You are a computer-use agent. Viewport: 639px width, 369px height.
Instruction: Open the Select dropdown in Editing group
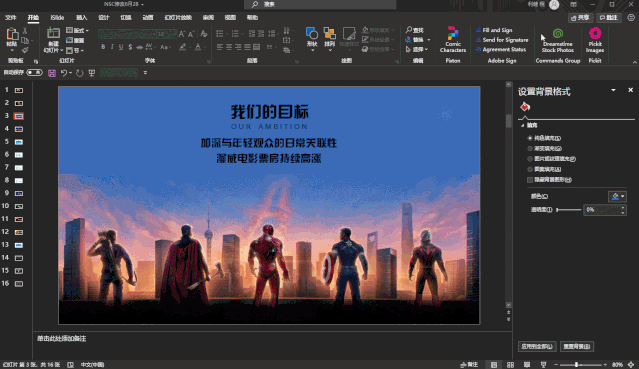[417, 49]
